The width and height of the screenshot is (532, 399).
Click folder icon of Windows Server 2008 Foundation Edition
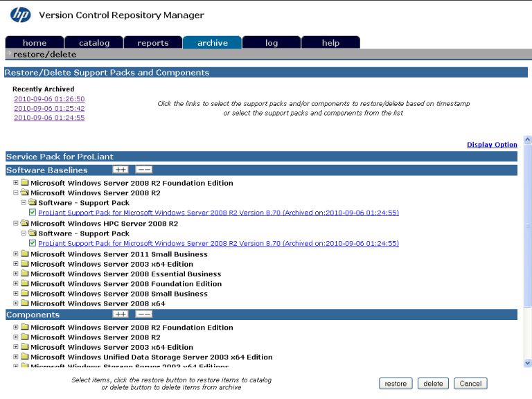(x=24, y=283)
